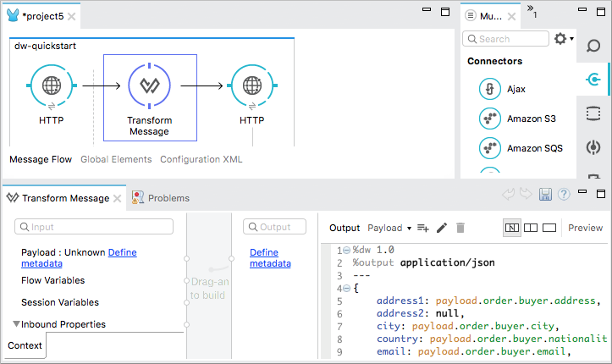Open the help question mark icon
Viewport: 612px width, 364px height.
[563, 196]
